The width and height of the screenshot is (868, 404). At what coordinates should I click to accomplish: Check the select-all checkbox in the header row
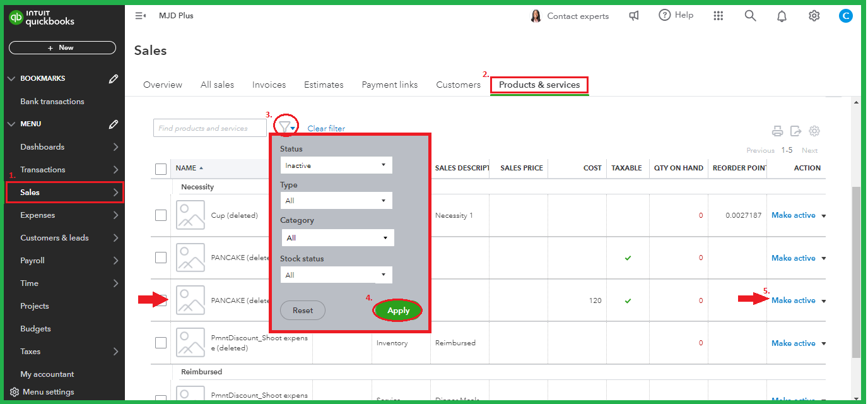pyautogui.click(x=160, y=168)
